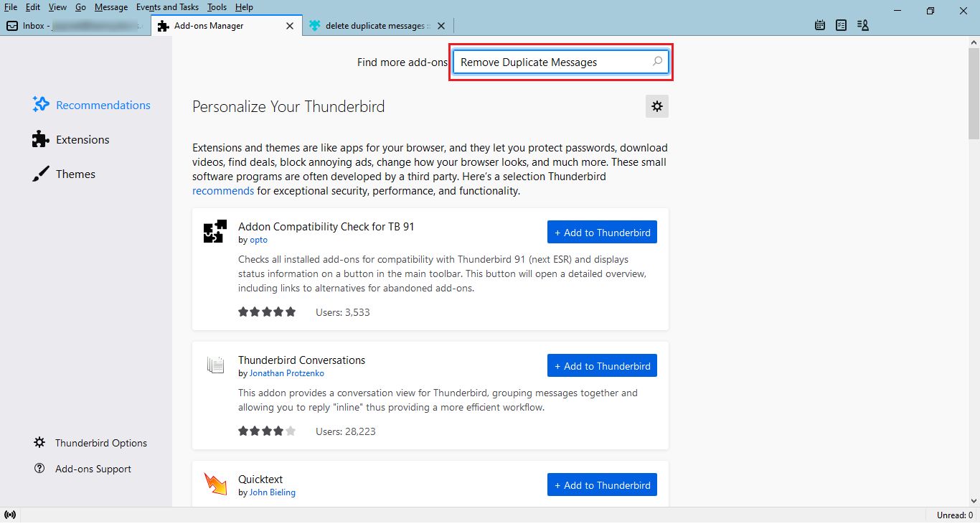Image resolution: width=980 pixels, height=524 pixels.
Task: Open author link Jonathan Protzenko
Action: [287, 373]
